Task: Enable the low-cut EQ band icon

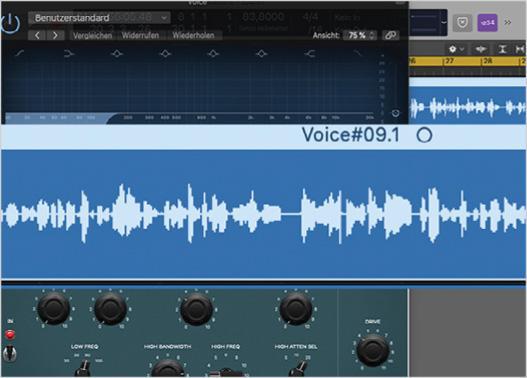Action: click(x=20, y=53)
